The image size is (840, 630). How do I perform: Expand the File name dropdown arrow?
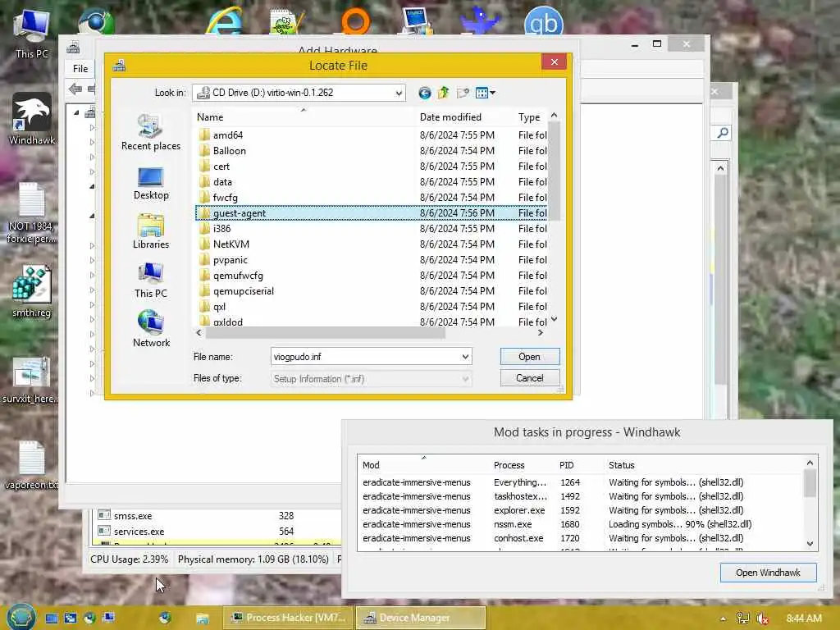[x=465, y=357]
